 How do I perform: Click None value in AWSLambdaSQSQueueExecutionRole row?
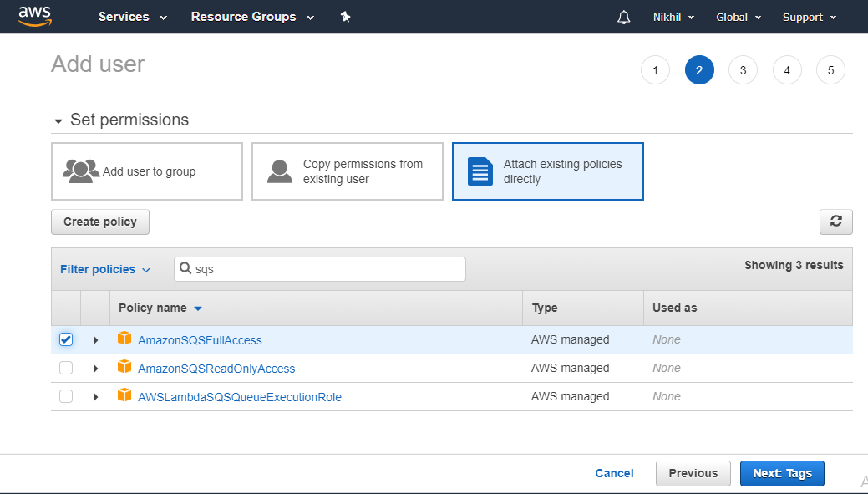[x=667, y=396]
